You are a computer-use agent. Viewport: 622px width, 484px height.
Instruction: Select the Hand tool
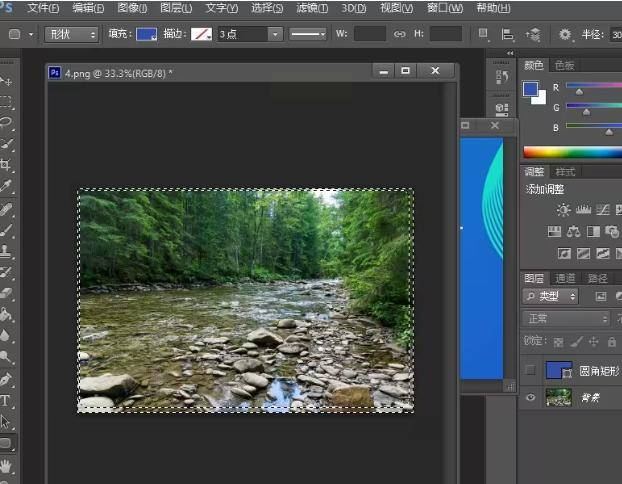click(x=7, y=465)
